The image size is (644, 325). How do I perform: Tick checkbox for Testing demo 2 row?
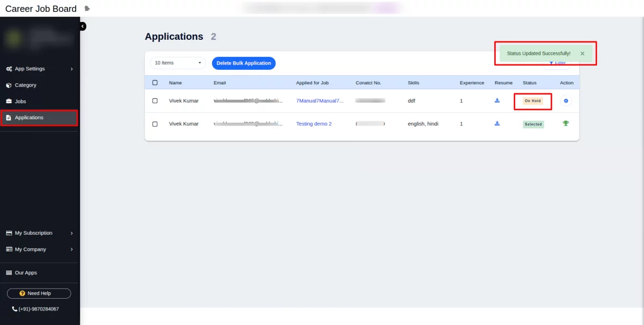tap(155, 124)
